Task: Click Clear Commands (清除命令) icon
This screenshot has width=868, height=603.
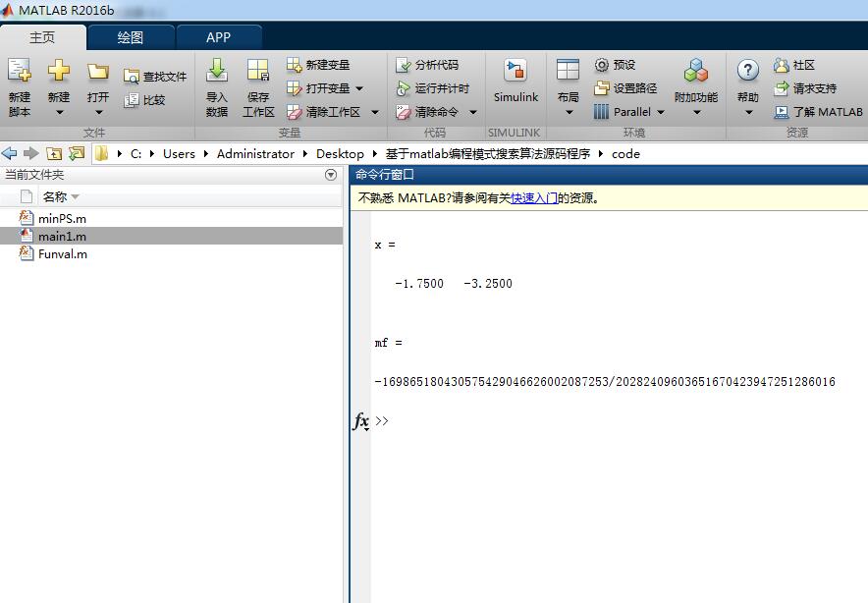Action: click(403, 112)
